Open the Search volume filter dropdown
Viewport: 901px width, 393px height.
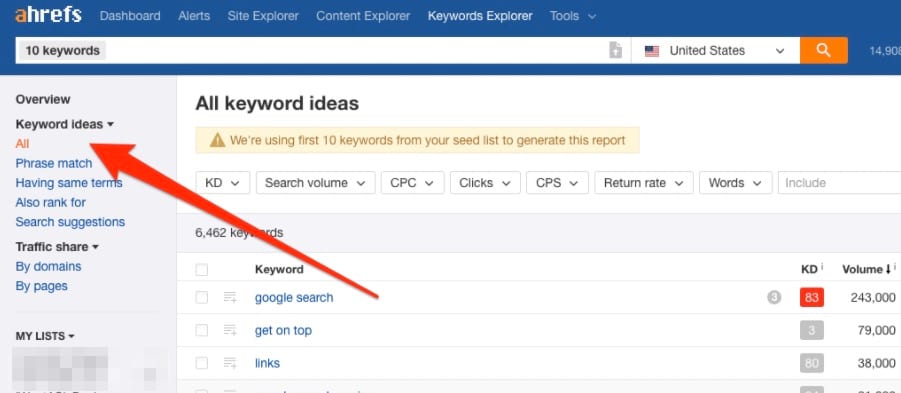coord(315,183)
